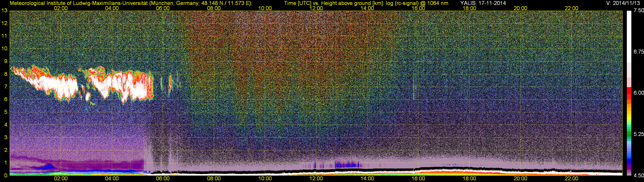Pick the 7 km label on the height axis

point(6,87)
